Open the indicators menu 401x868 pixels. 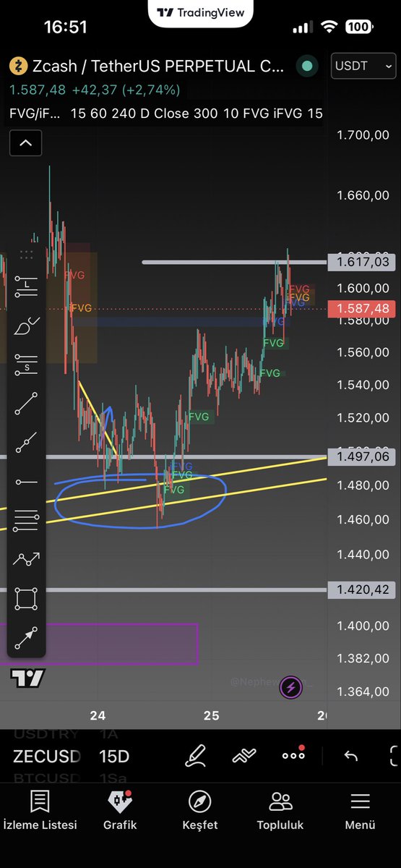click(x=244, y=757)
